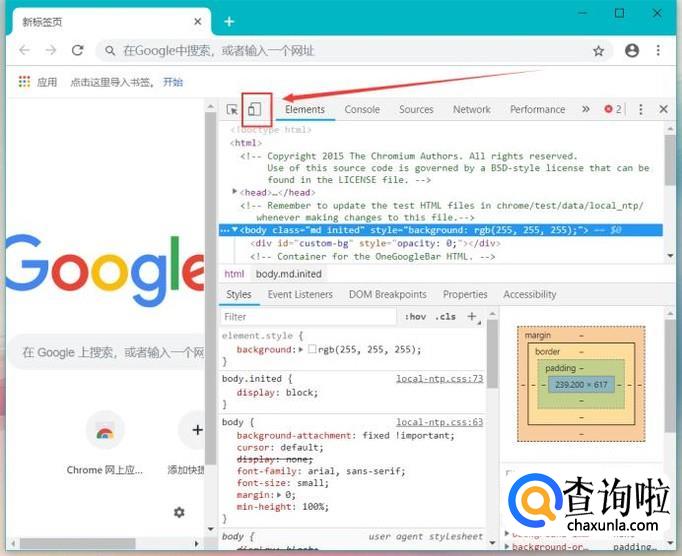Click the struck-through display: none declaration

click(x=274, y=459)
